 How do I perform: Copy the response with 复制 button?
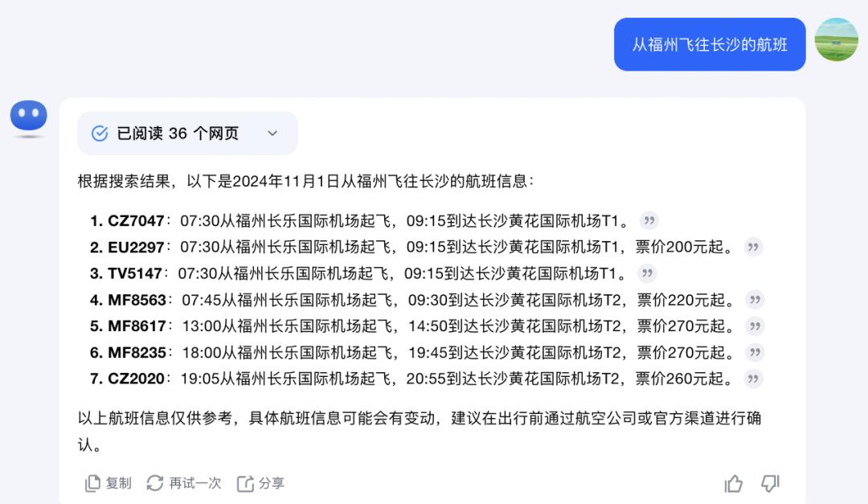(x=108, y=483)
